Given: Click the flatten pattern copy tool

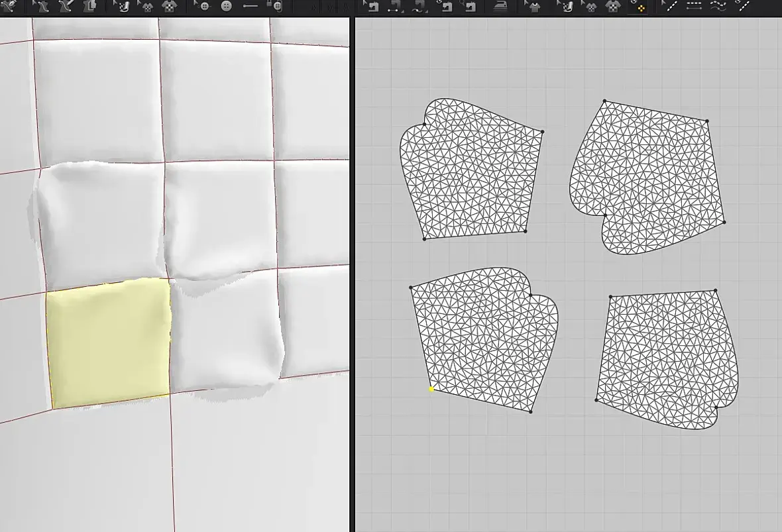Looking at the screenshot, I should coord(89,6).
